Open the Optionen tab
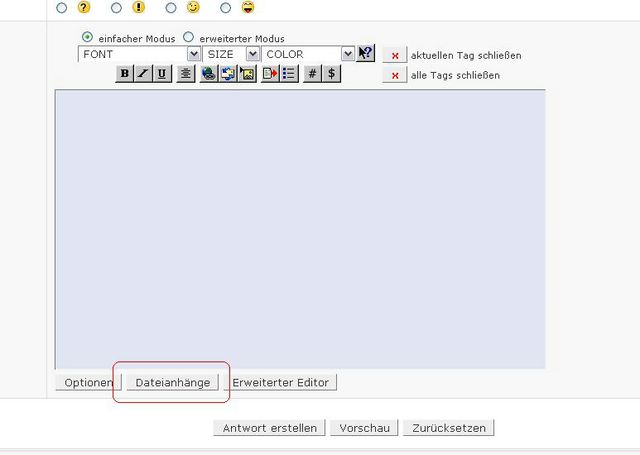The height and width of the screenshot is (455, 640). pos(88,382)
